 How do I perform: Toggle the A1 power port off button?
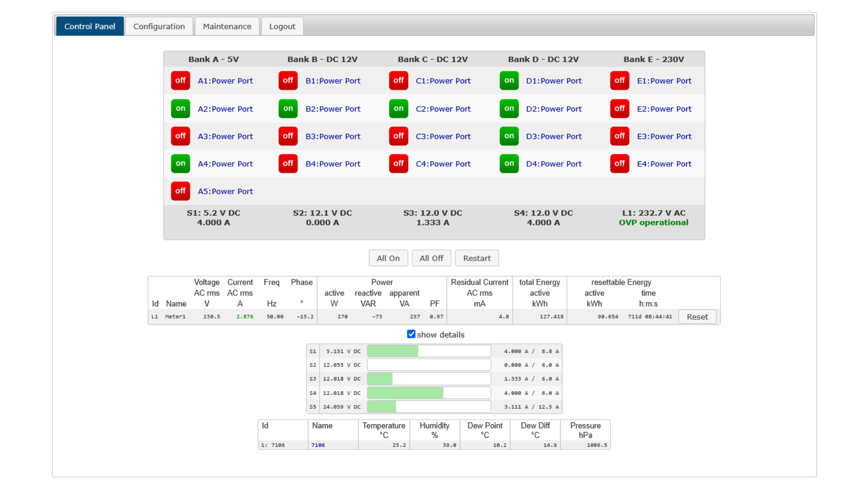tap(180, 80)
